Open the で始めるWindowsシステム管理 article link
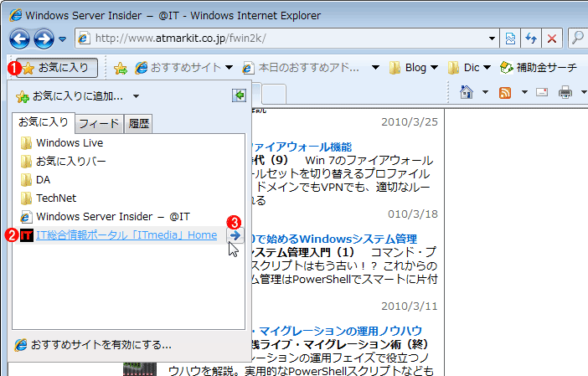The width and height of the screenshot is (588, 376). point(334,240)
